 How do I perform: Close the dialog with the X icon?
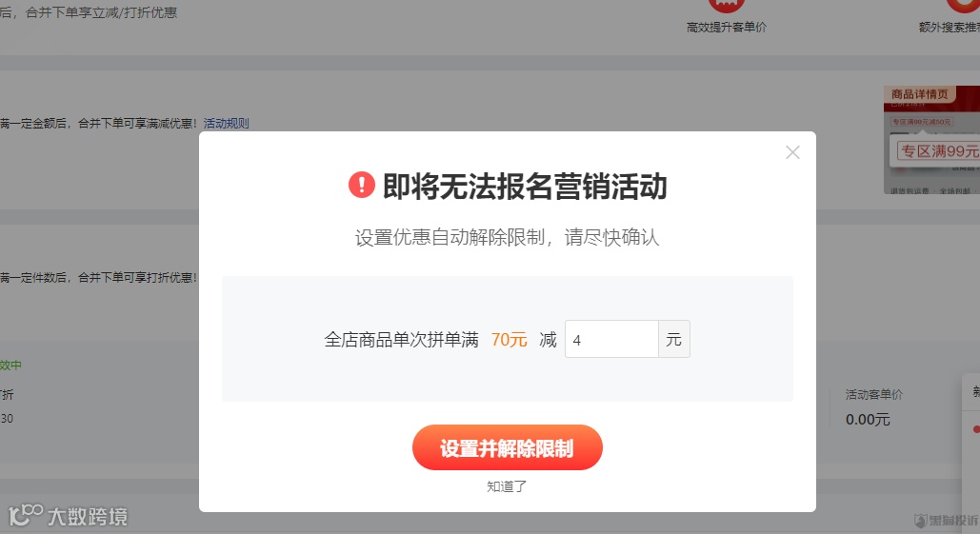tap(792, 152)
